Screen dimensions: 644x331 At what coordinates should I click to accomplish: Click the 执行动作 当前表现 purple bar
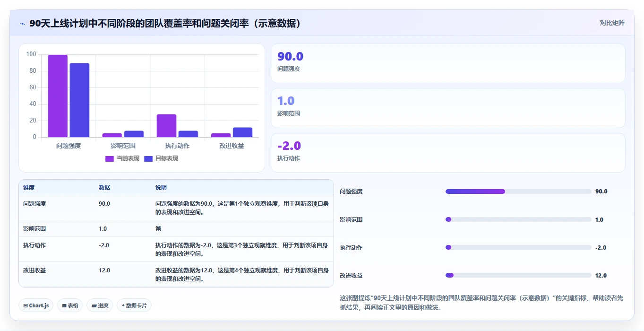[166, 126]
